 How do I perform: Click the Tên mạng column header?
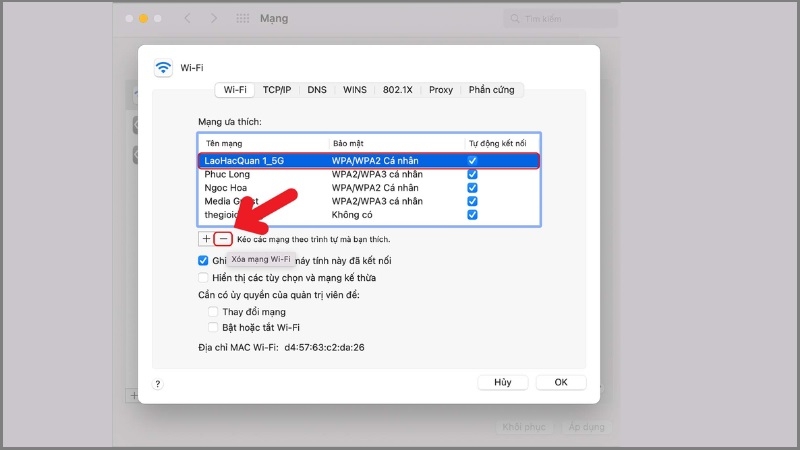click(224, 143)
